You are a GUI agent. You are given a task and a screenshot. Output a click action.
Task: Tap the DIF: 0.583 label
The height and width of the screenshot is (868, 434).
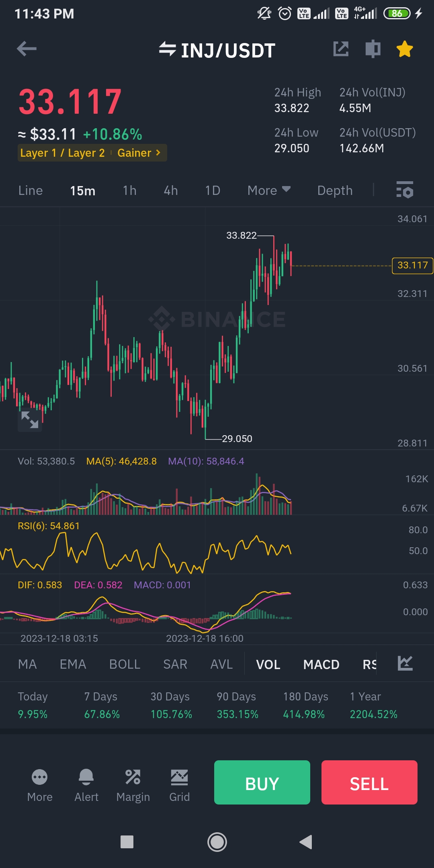(x=40, y=585)
